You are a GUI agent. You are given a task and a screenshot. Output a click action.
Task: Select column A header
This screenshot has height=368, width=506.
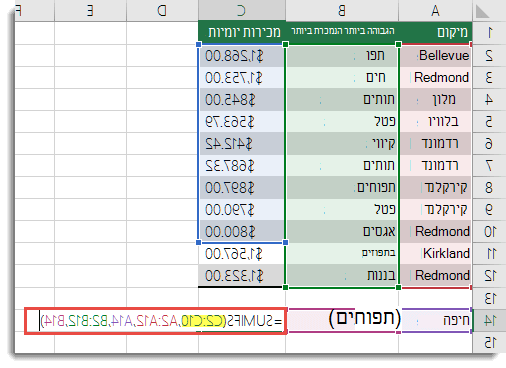coord(435,11)
